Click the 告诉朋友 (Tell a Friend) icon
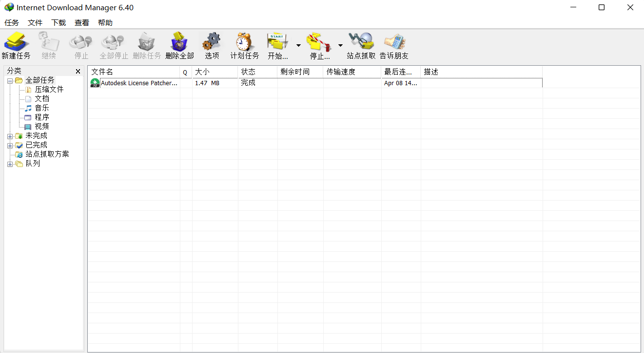Viewport: 644px width, 353px height. pyautogui.click(x=394, y=46)
